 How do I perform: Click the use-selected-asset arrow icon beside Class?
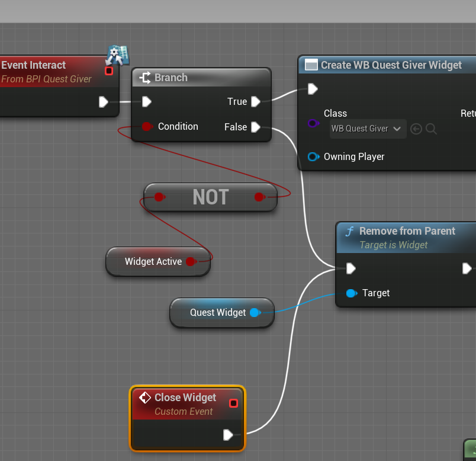point(416,129)
